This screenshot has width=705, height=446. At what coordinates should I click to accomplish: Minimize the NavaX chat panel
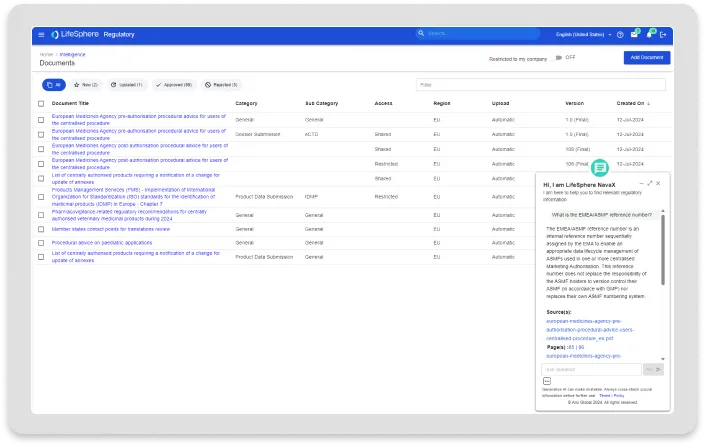coord(640,183)
